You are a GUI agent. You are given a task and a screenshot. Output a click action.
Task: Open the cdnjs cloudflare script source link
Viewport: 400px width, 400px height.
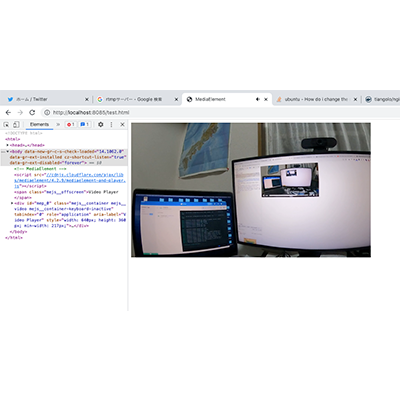pos(70,180)
